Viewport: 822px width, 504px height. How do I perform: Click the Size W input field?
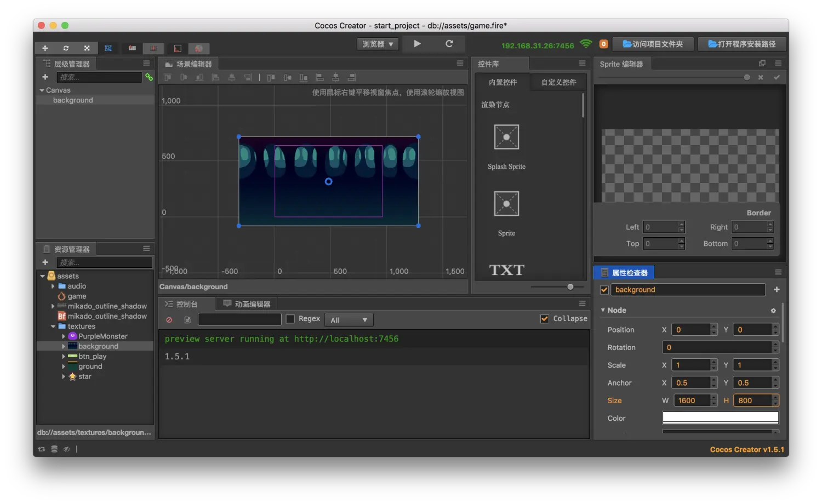[x=695, y=400]
